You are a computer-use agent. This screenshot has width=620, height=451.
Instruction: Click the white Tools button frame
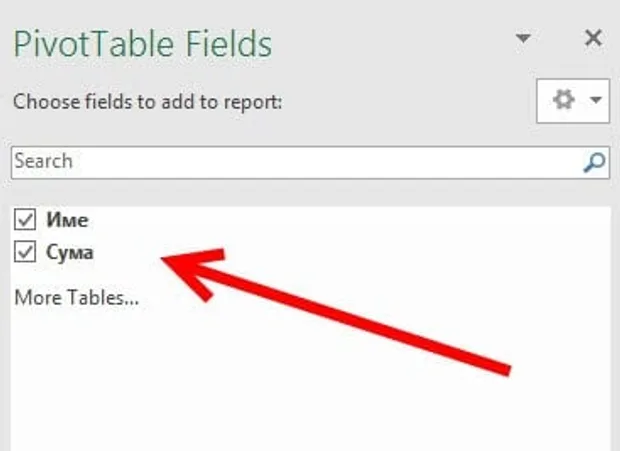[x=573, y=101]
